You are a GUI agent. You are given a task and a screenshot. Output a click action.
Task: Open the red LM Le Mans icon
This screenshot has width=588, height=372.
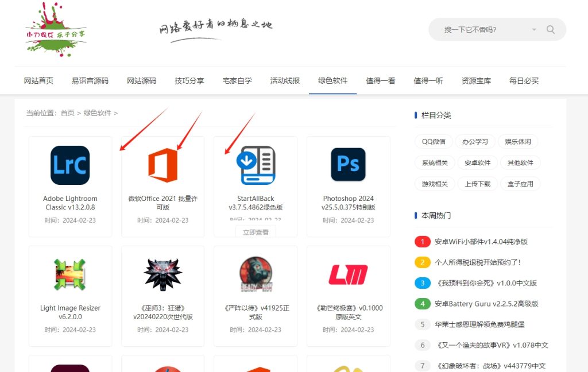tap(348, 274)
